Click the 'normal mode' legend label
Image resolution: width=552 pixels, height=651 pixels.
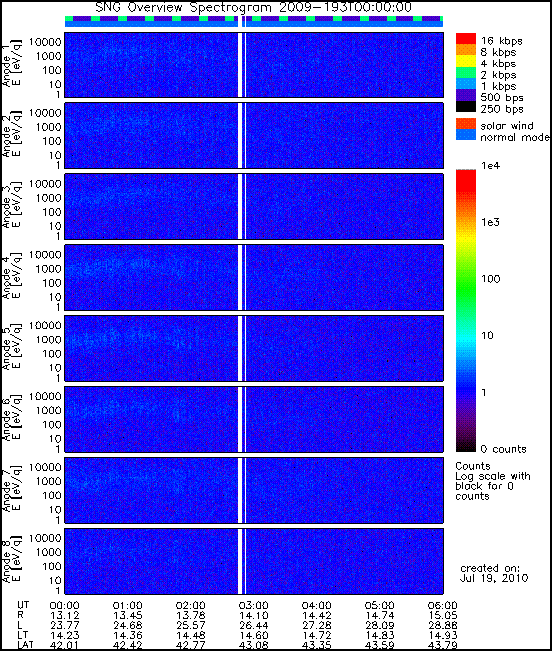click(x=515, y=137)
